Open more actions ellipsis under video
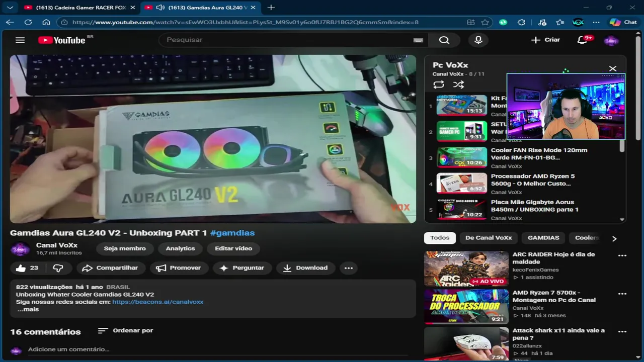This screenshot has width=644, height=362. point(349,268)
